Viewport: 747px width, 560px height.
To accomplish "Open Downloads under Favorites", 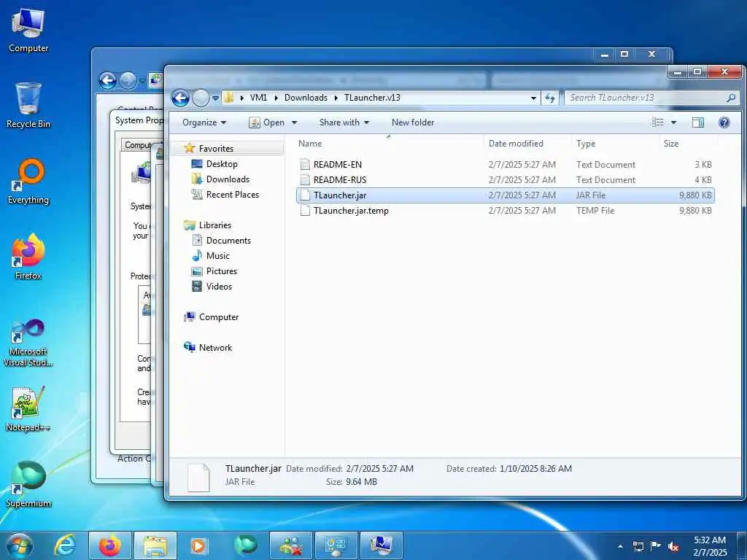I will click(228, 179).
